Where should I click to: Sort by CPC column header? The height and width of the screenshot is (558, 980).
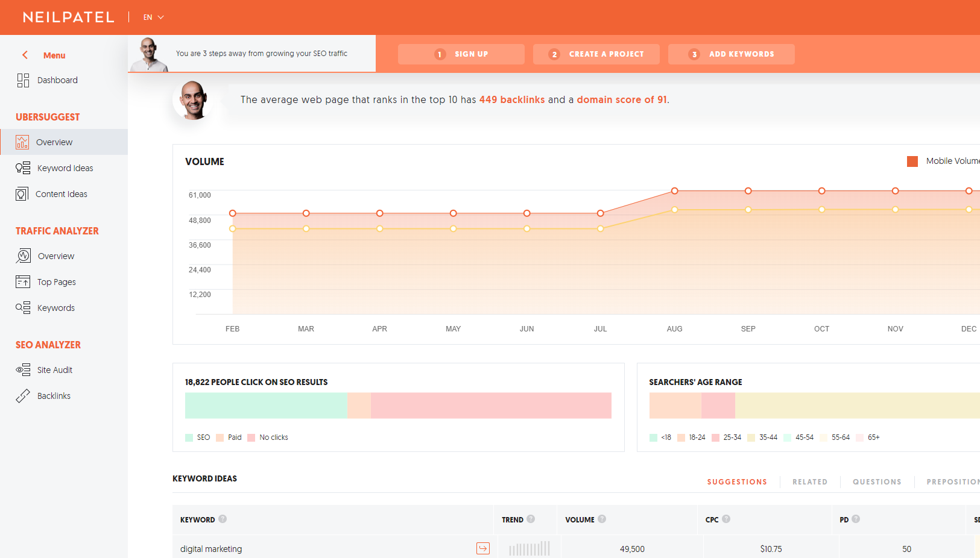point(712,519)
